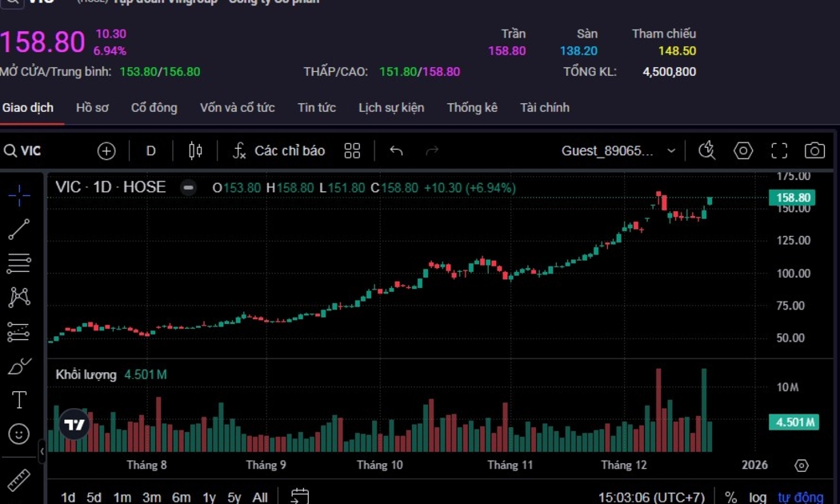Open the emoji icons tool
840x504 pixels.
[x=19, y=434]
